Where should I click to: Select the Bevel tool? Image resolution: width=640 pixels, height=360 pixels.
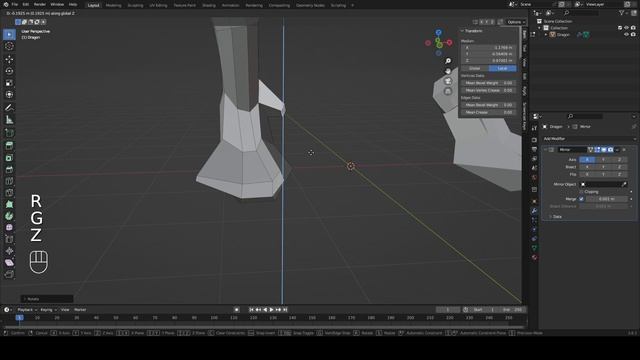tap(9, 169)
